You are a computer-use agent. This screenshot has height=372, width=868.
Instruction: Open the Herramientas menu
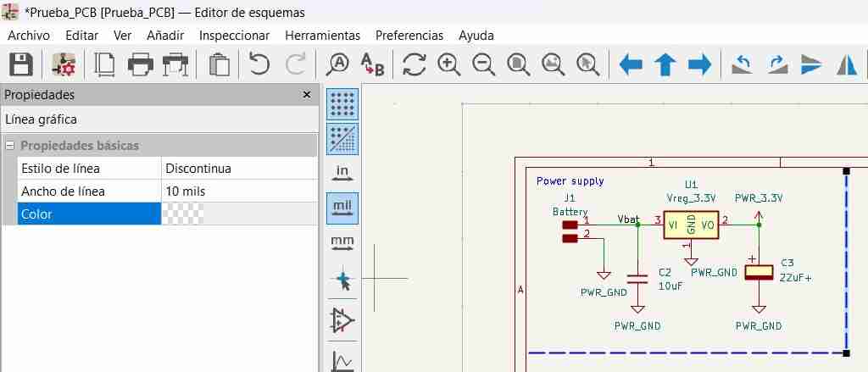coord(322,36)
